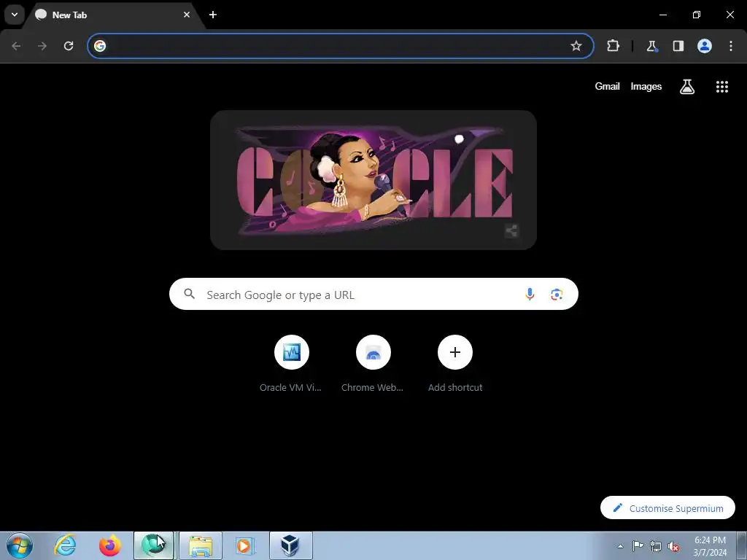Viewport: 747px width, 560px height.
Task: Reload the page
Action: click(x=69, y=46)
